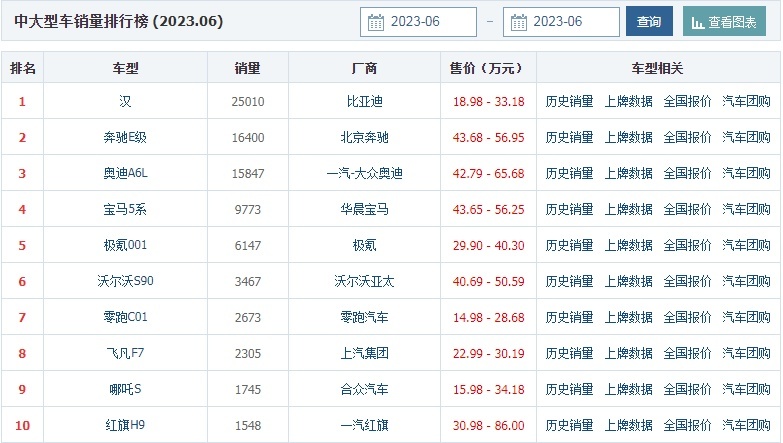The width and height of the screenshot is (783, 443).
Task: Click manufacturer 一汽红旗
Action: point(365,425)
